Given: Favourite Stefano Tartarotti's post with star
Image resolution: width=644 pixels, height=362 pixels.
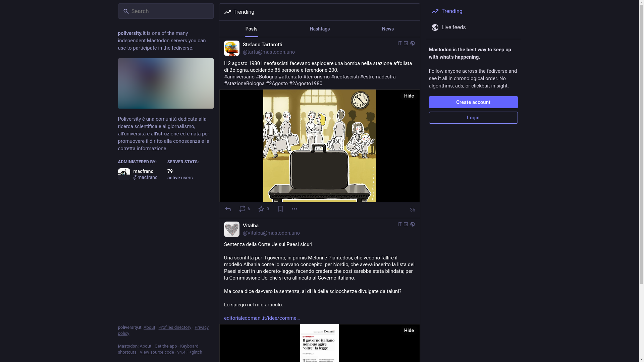Looking at the screenshot, I should 261,209.
